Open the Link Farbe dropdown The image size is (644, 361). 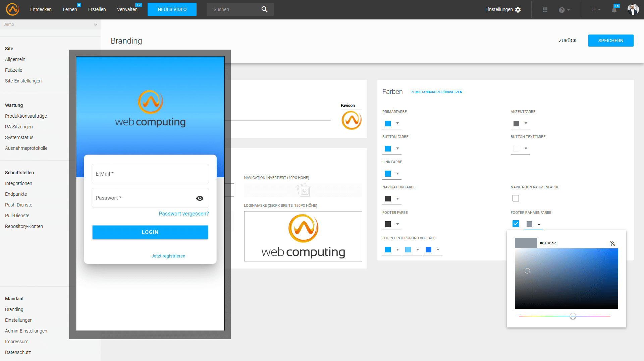[397, 174]
